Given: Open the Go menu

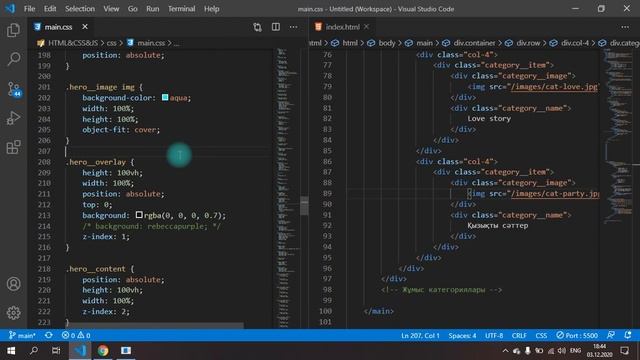Looking at the screenshot, I should [x=133, y=9].
